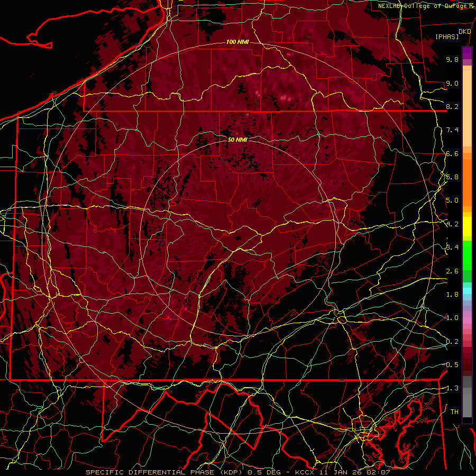Click the 7.4 value on the color scale
The image size is (476, 476).
(x=452, y=130)
